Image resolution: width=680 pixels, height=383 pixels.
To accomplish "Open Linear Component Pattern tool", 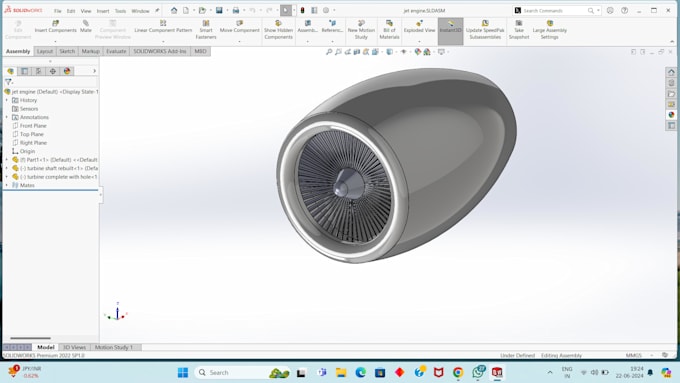I will [163, 26].
